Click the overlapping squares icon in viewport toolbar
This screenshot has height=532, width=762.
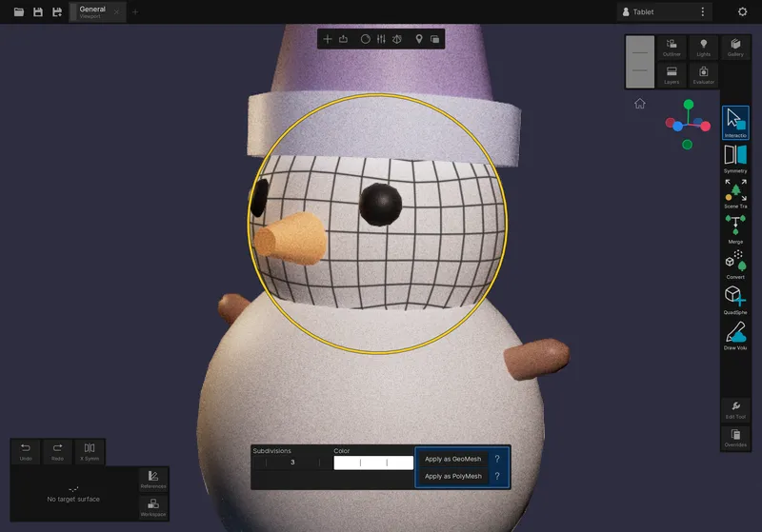(435, 39)
